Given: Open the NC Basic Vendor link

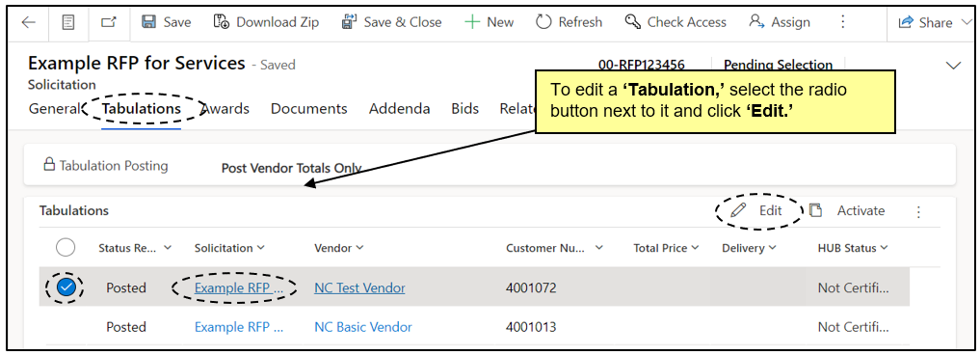Looking at the screenshot, I should 363,327.
